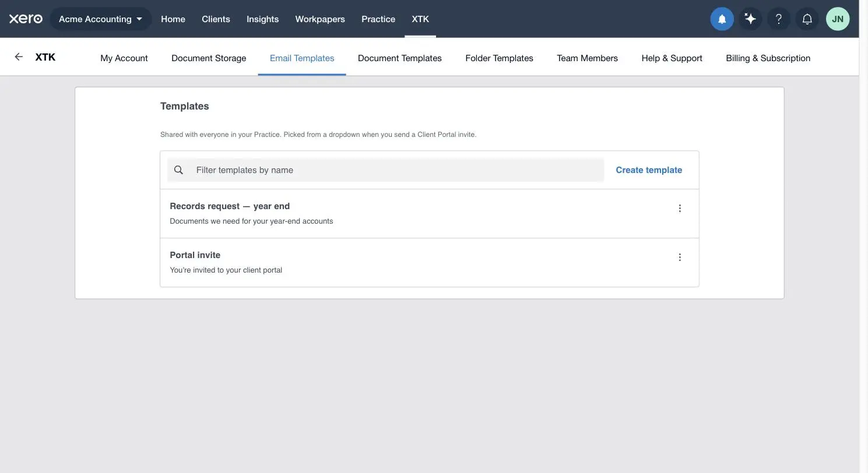Open the help question mark icon

point(779,19)
